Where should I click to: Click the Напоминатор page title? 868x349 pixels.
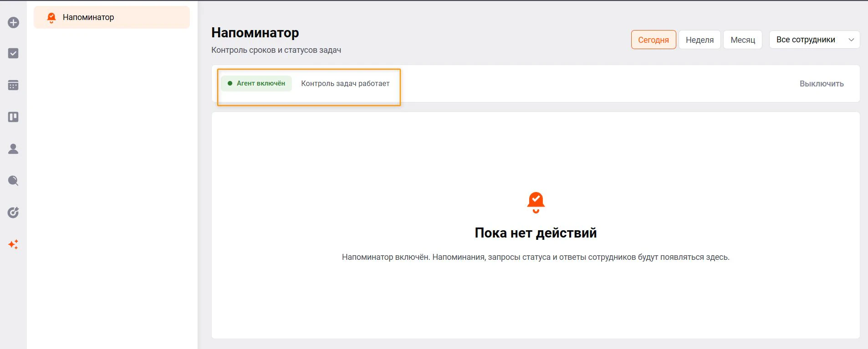(x=255, y=33)
